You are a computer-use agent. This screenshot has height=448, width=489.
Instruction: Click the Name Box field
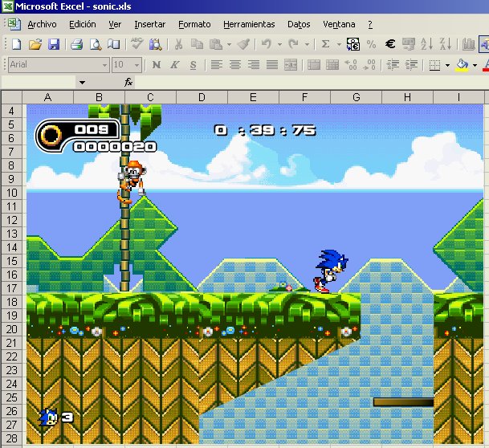click(x=39, y=83)
